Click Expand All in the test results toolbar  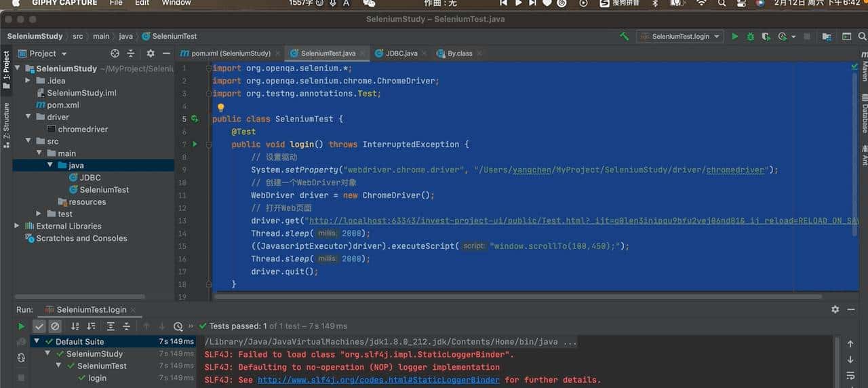pyautogui.click(x=111, y=326)
